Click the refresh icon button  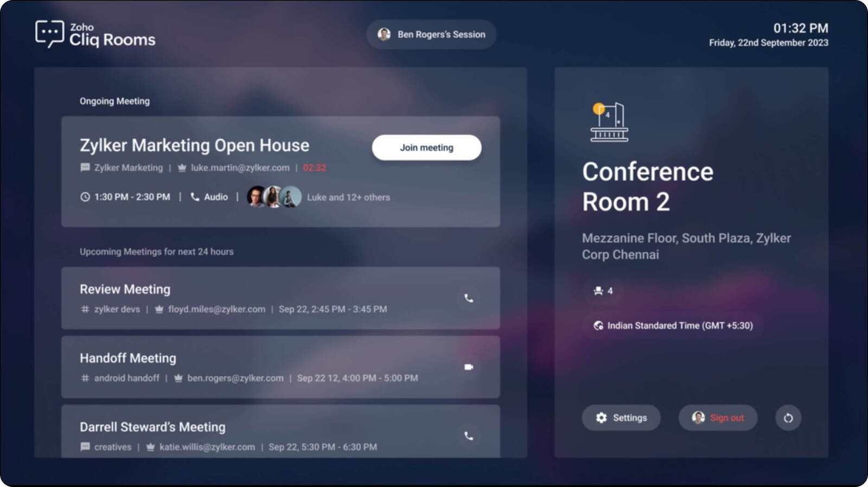point(788,418)
